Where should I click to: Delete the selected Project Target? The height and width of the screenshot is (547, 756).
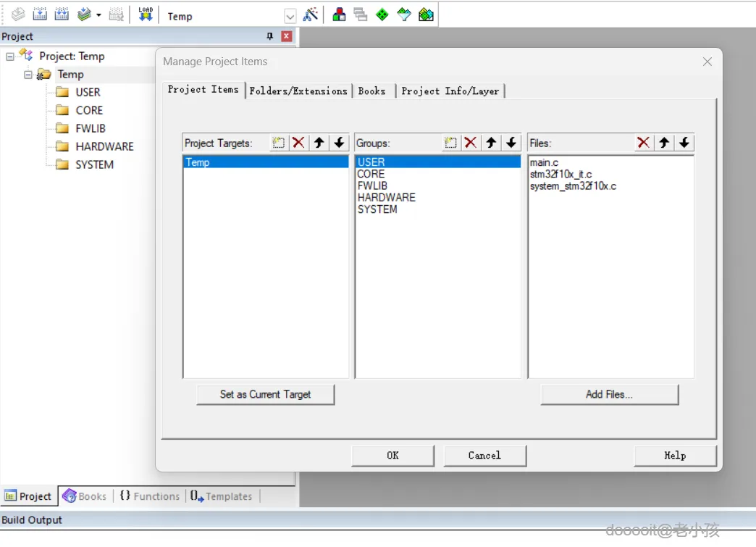(298, 143)
